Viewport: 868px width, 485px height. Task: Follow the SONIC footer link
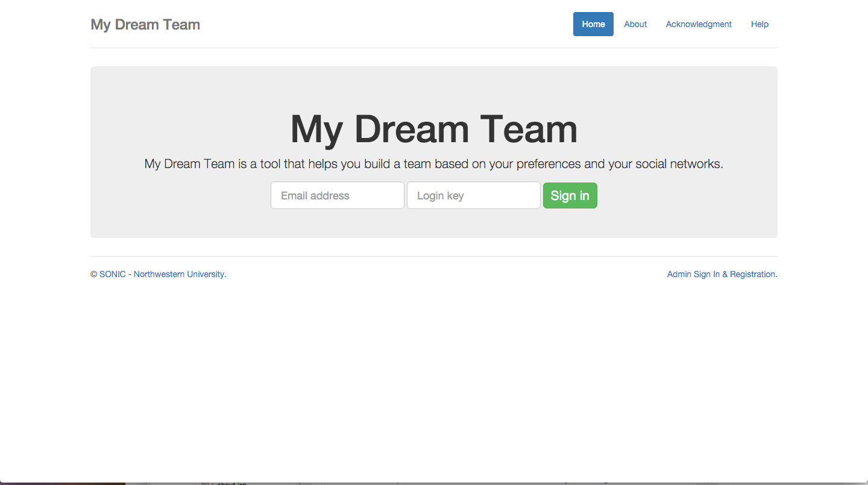click(x=113, y=274)
